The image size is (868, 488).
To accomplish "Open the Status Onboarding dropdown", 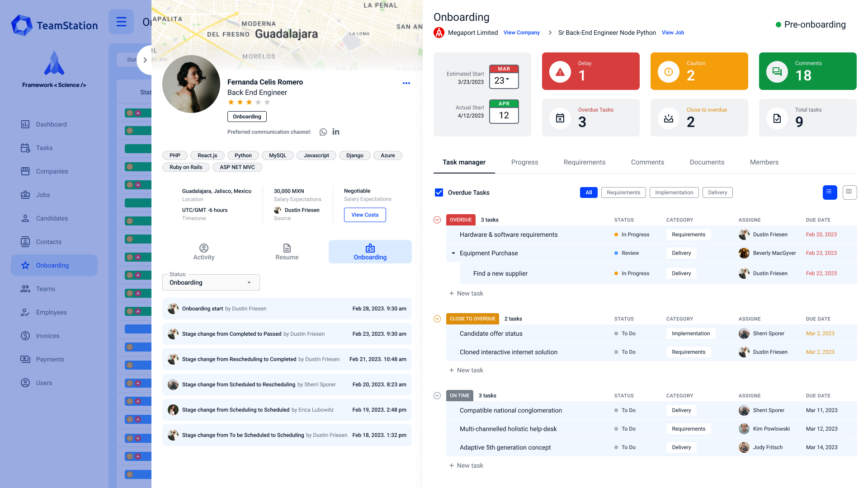I will 211,282.
